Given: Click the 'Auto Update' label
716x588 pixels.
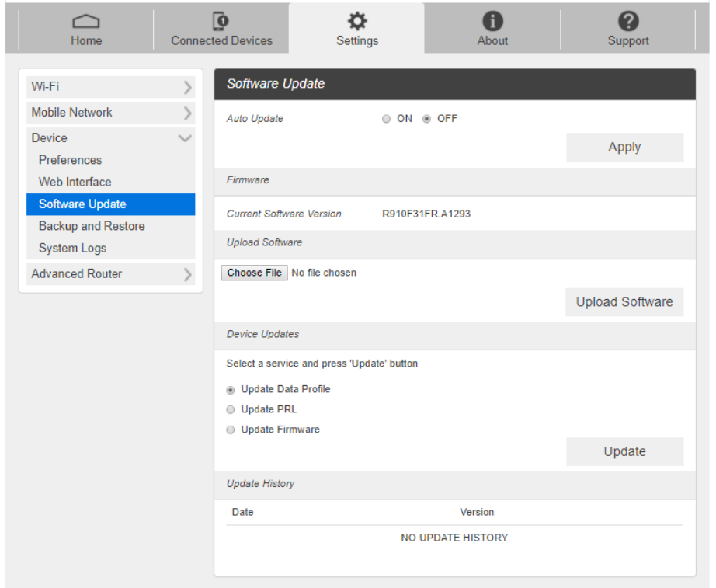Looking at the screenshot, I should [255, 119].
